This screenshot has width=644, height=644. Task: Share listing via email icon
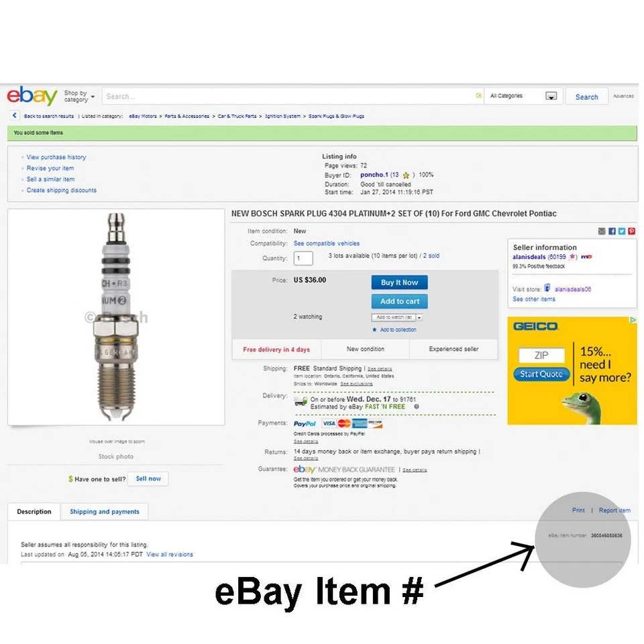602,231
